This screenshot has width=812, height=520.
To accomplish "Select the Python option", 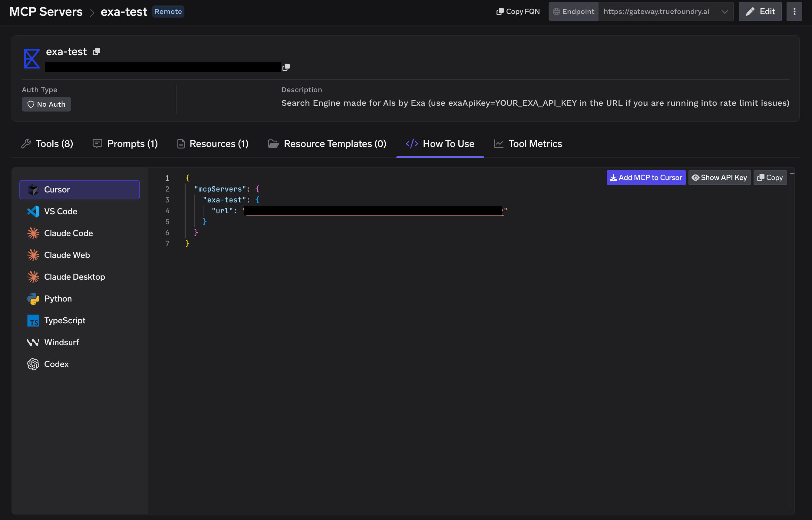I will [80, 299].
